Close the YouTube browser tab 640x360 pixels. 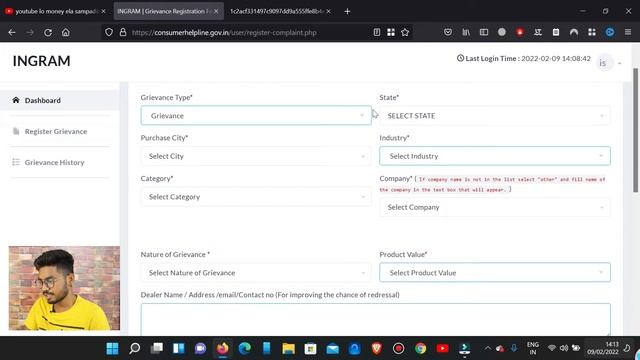103,11
